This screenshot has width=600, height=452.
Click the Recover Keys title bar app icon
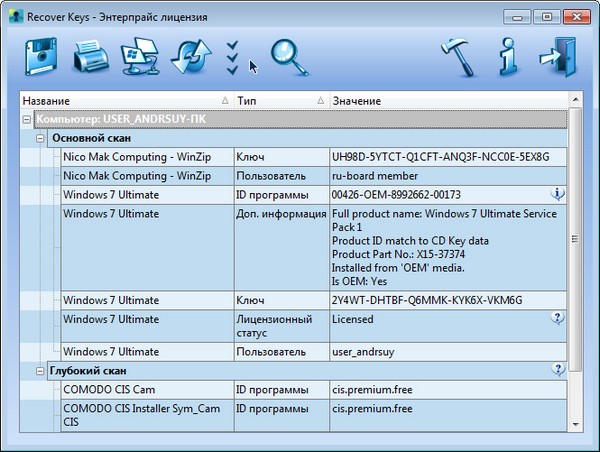[16, 17]
